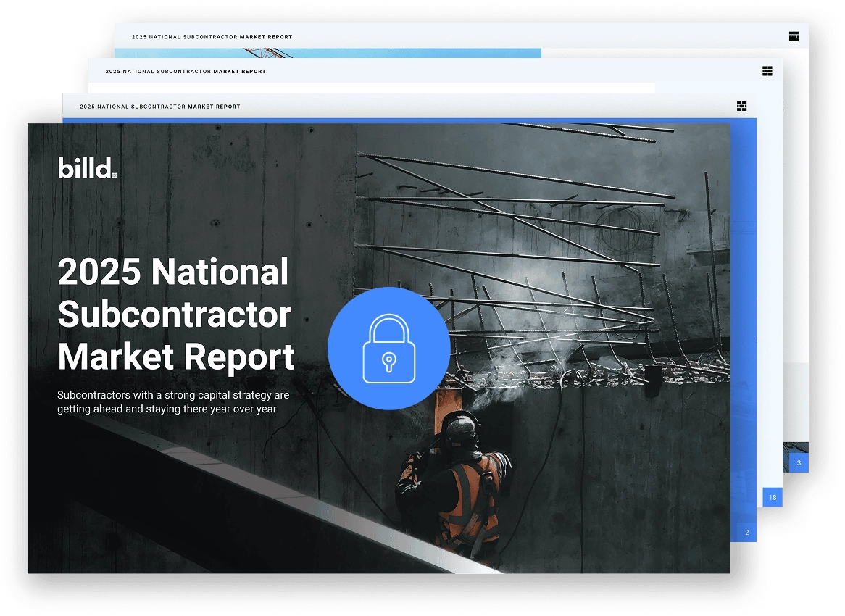Select the page number 2 badge
The image size is (845, 616).
tap(746, 533)
